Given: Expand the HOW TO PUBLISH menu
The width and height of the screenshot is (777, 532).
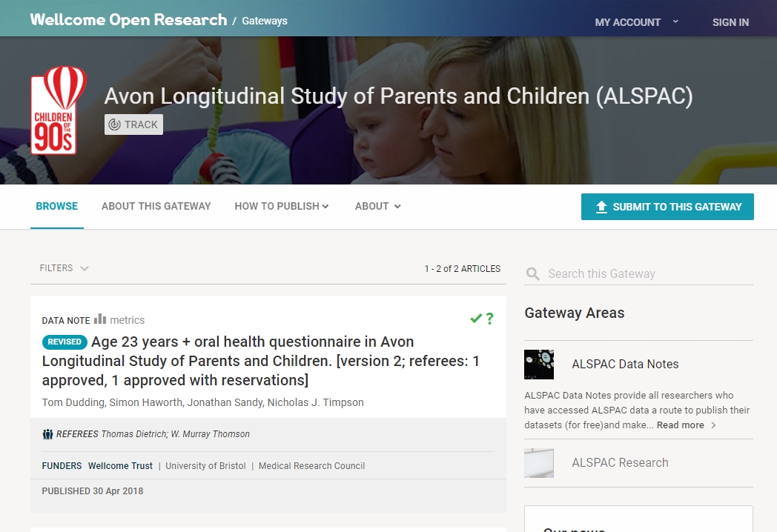Looking at the screenshot, I should tap(282, 206).
